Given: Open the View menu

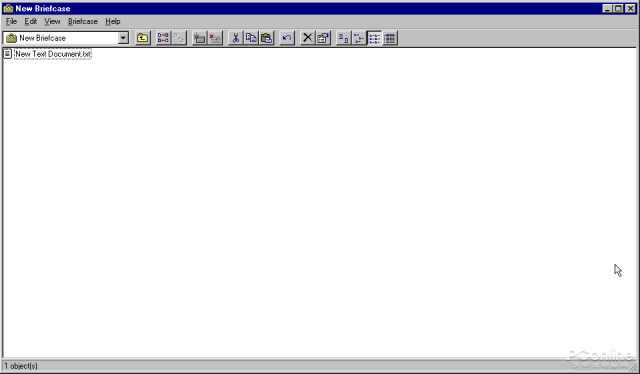Looking at the screenshot, I should pos(52,21).
